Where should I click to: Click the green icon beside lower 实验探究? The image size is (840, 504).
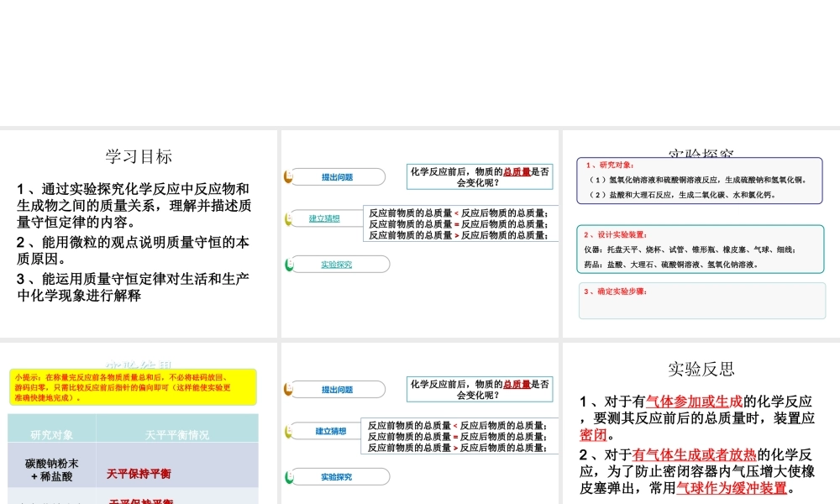tap(289, 476)
